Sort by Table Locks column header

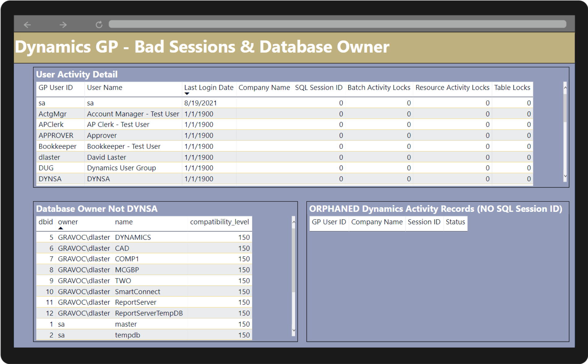click(x=512, y=88)
